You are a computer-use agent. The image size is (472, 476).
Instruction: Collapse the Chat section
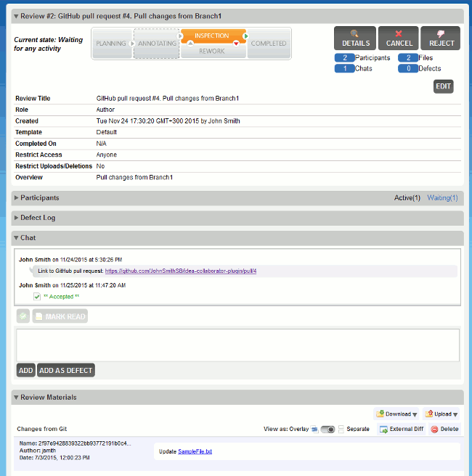click(16, 238)
